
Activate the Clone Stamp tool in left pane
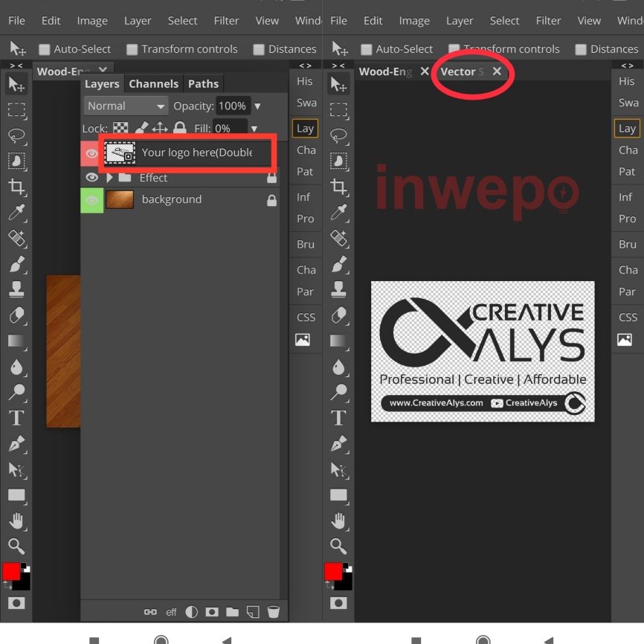(16, 289)
